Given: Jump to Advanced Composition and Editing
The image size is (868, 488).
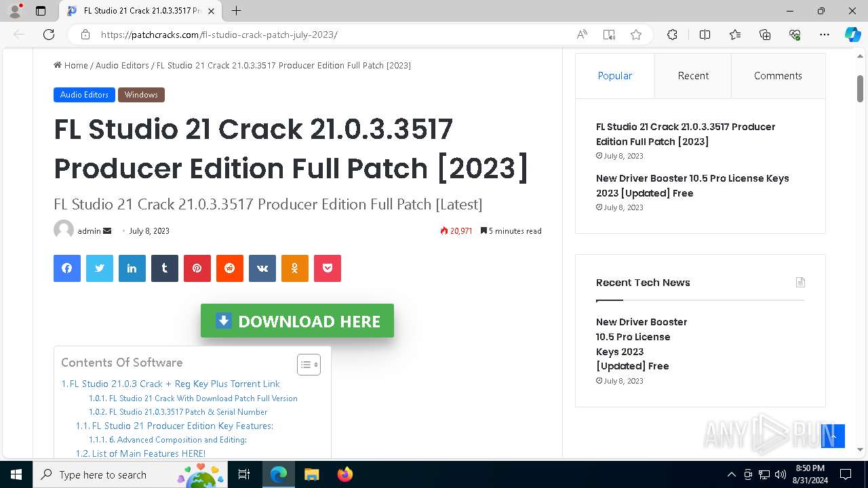Looking at the screenshot, I should click(x=167, y=440).
